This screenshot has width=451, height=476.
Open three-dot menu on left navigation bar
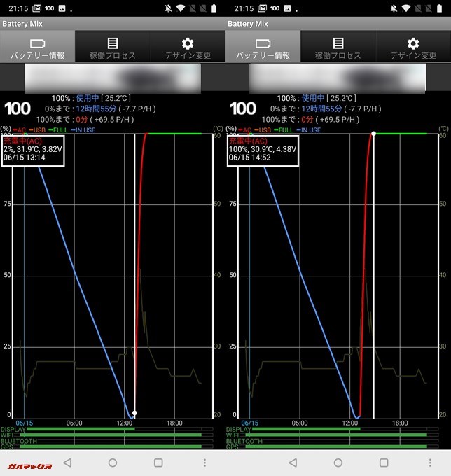pyautogui.click(x=204, y=463)
